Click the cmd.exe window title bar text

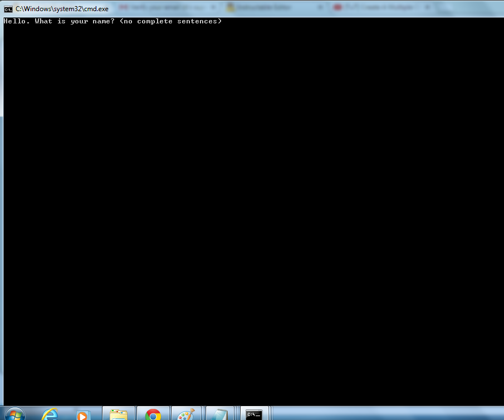click(x=62, y=9)
